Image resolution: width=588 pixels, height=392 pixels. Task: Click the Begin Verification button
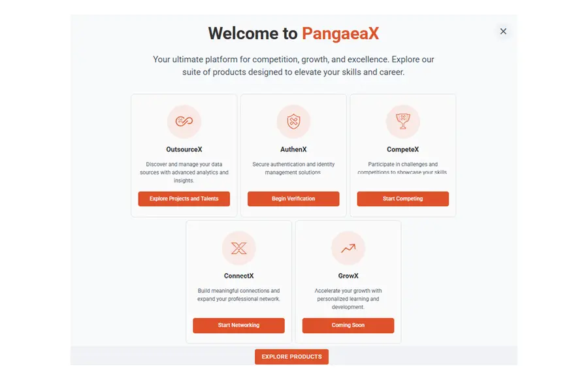(x=293, y=199)
